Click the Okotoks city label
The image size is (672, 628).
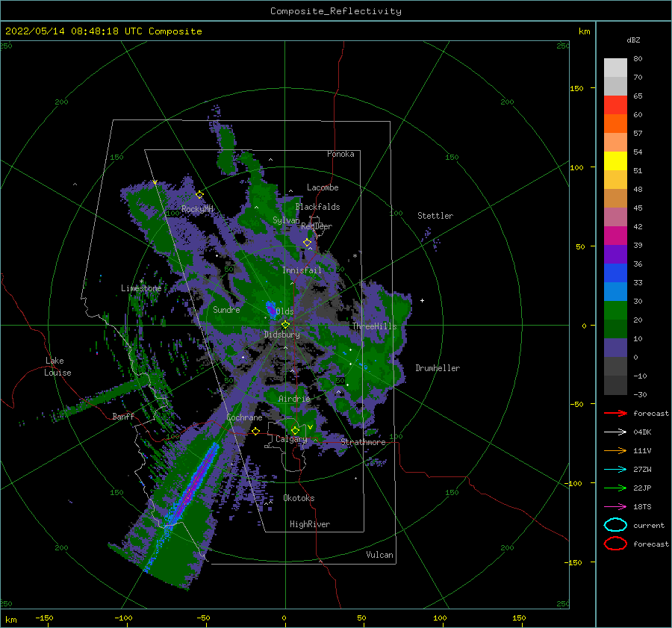click(x=299, y=498)
